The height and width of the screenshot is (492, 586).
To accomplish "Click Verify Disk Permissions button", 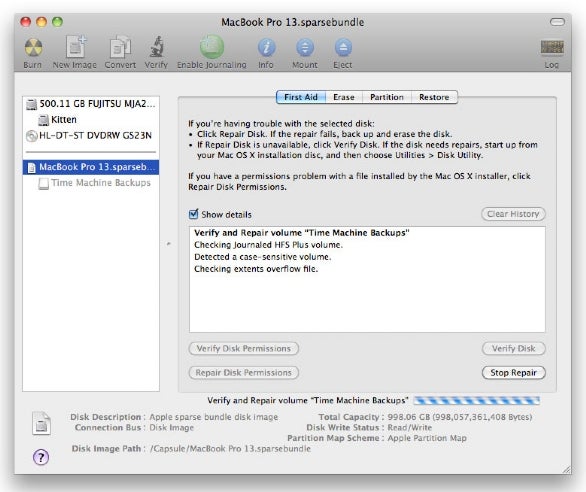I will click(244, 348).
